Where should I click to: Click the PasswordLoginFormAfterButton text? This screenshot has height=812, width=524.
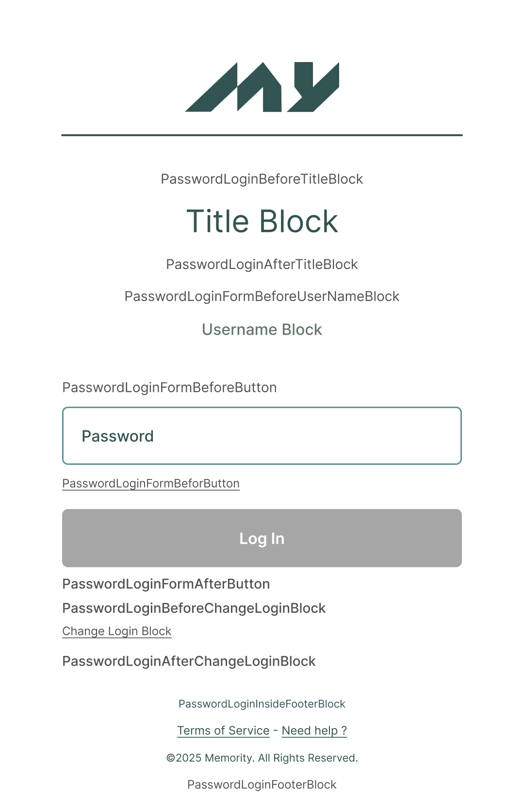click(166, 584)
